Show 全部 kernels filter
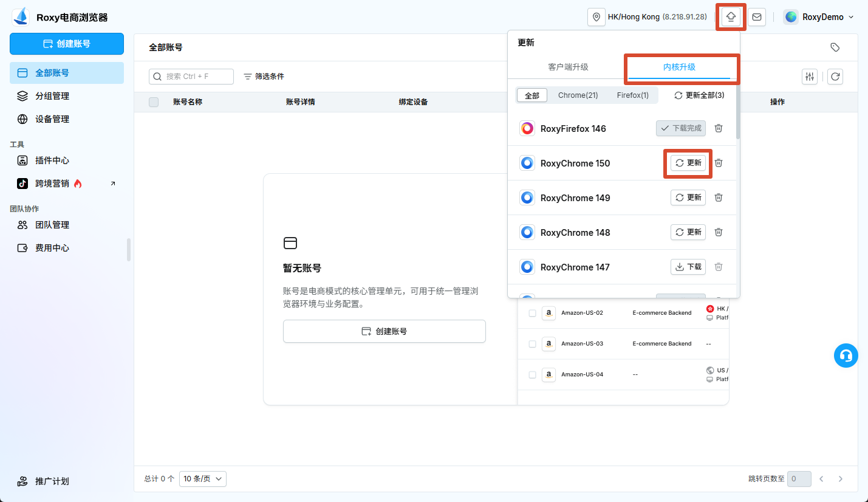Image resolution: width=868 pixels, height=502 pixels. coord(532,95)
